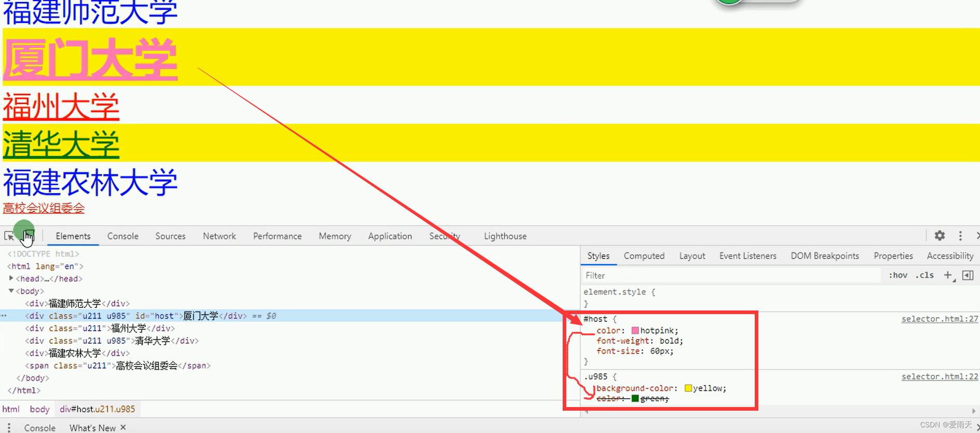Expand the head element node
Screen dimensions: 980x433
coord(11,278)
